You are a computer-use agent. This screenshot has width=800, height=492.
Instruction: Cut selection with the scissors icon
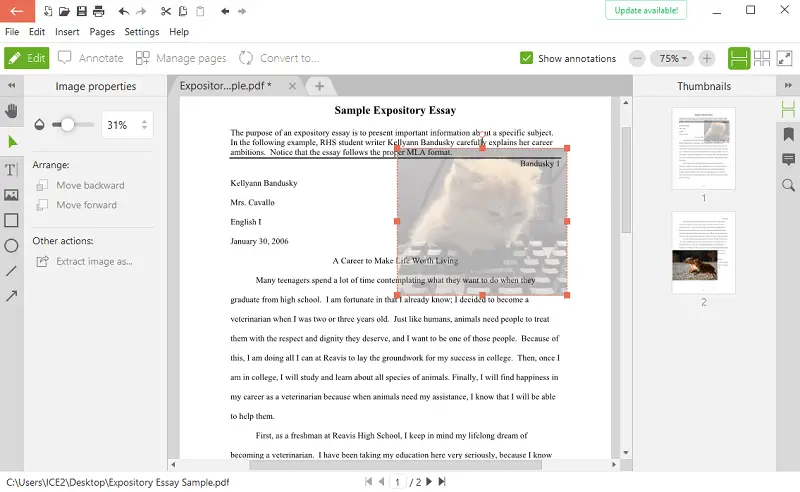(166, 11)
